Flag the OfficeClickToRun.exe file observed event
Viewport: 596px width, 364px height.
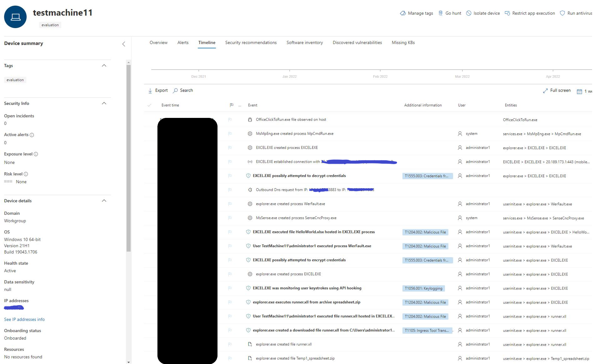pos(230,120)
